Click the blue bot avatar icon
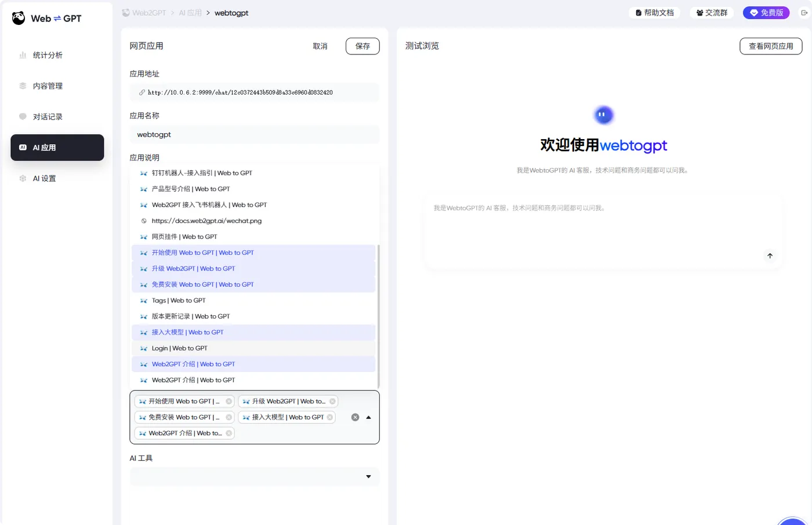This screenshot has height=525, width=812. point(603,115)
